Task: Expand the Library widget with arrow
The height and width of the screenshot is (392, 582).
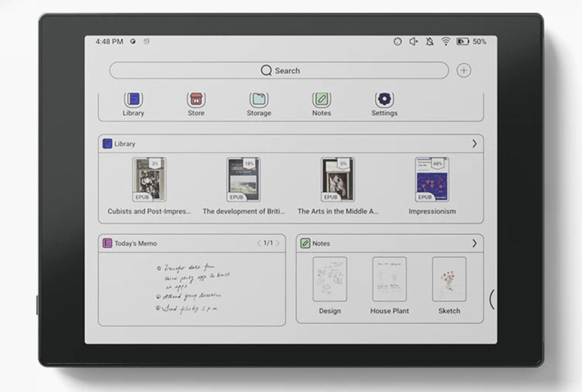Action: pyautogui.click(x=474, y=144)
